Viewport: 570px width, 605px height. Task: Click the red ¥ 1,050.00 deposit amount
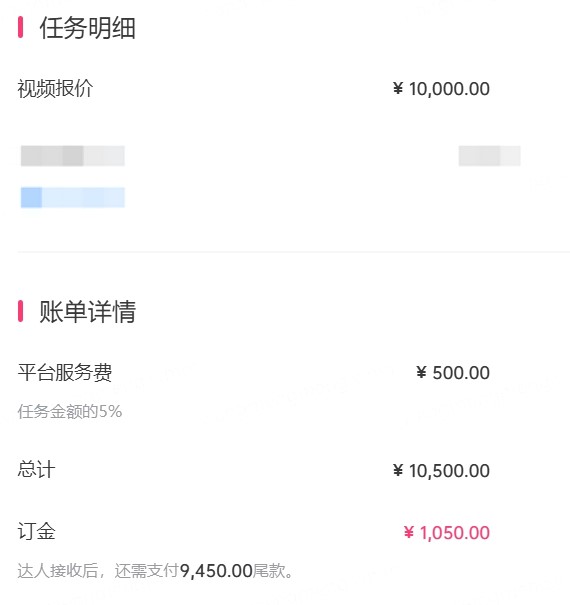click(x=447, y=532)
